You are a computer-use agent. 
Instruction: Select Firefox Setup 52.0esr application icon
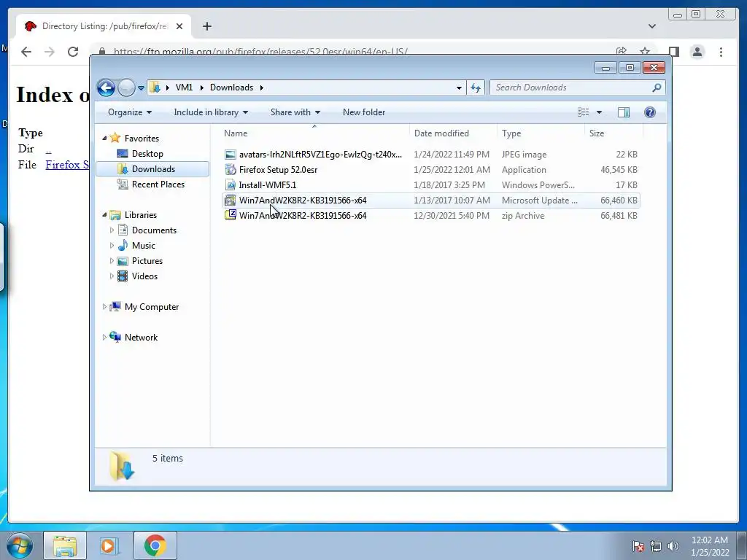click(231, 170)
